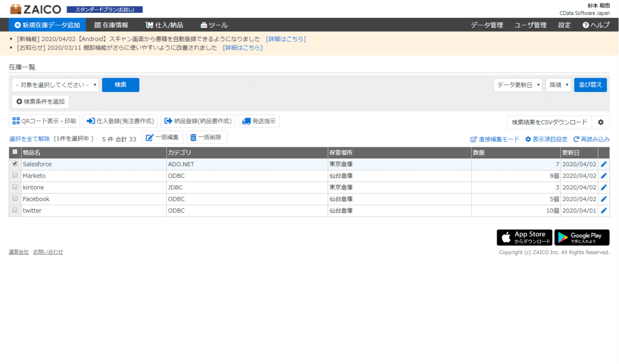Image resolution: width=619 pixels, height=364 pixels.
Task: Click the カテゴリ column header
Action: coord(247,153)
